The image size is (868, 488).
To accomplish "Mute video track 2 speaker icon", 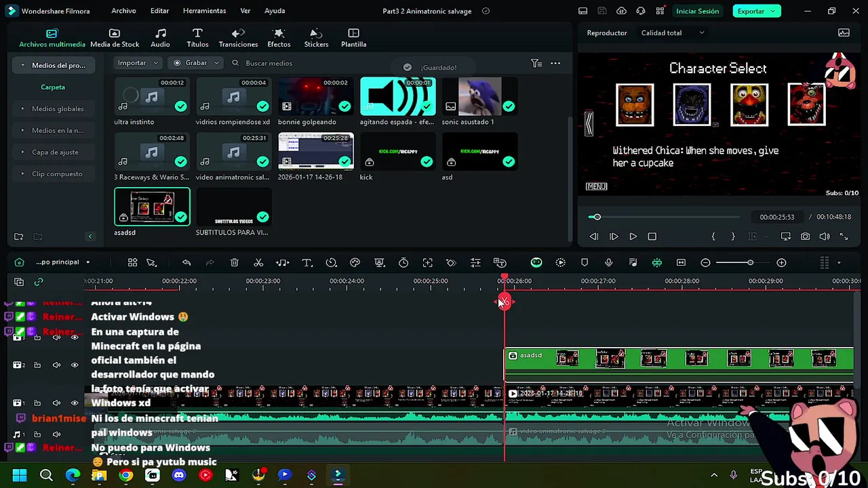I will coord(56,365).
